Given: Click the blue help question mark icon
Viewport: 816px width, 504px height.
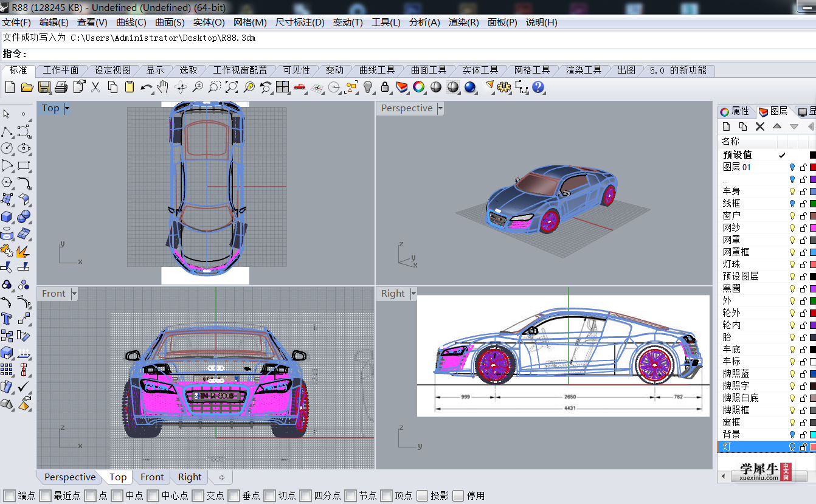Looking at the screenshot, I should point(538,87).
